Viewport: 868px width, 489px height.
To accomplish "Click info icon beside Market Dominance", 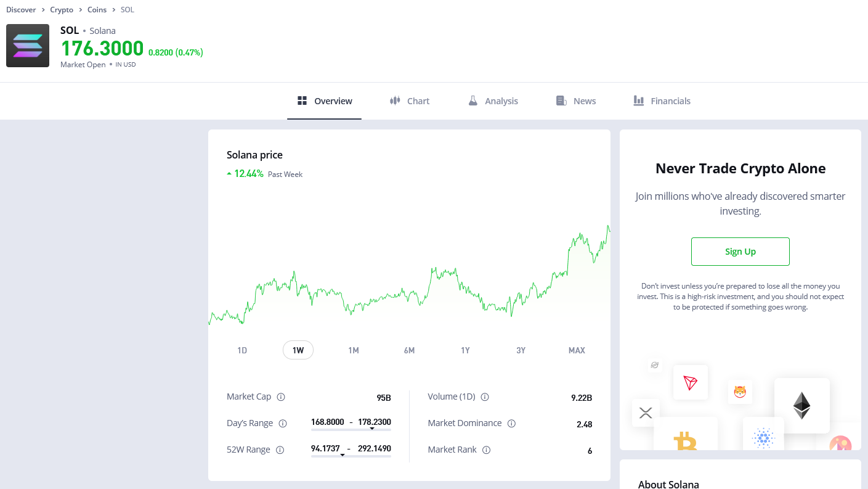I will (x=511, y=424).
